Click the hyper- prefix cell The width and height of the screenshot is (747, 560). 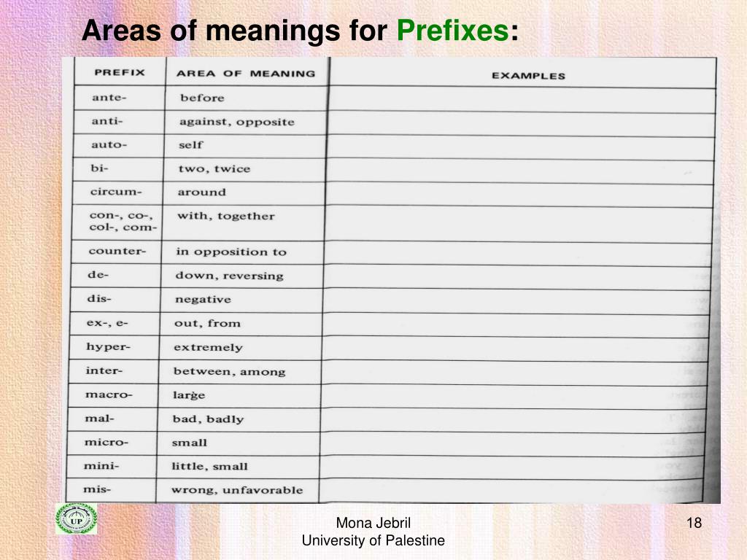[x=114, y=347]
